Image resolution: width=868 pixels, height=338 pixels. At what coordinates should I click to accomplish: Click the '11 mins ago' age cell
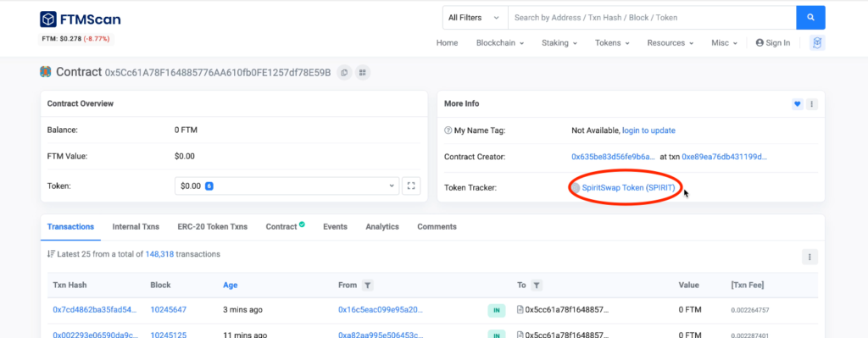point(244,335)
